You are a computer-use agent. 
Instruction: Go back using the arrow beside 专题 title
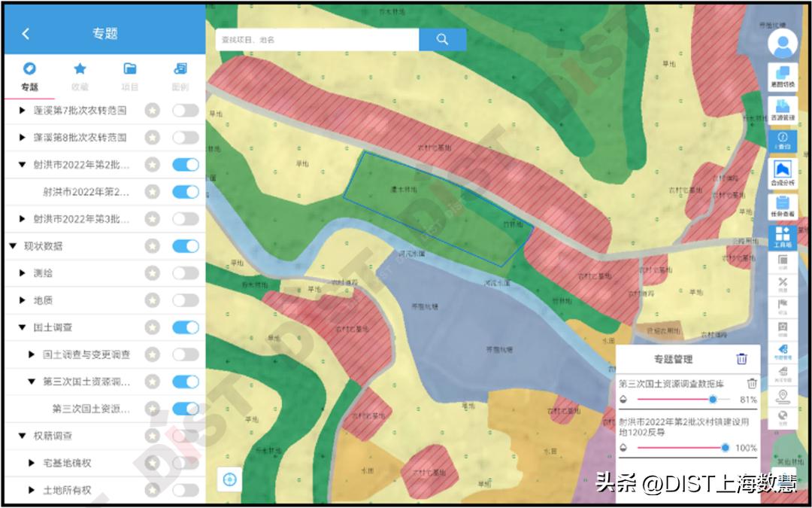click(x=26, y=34)
